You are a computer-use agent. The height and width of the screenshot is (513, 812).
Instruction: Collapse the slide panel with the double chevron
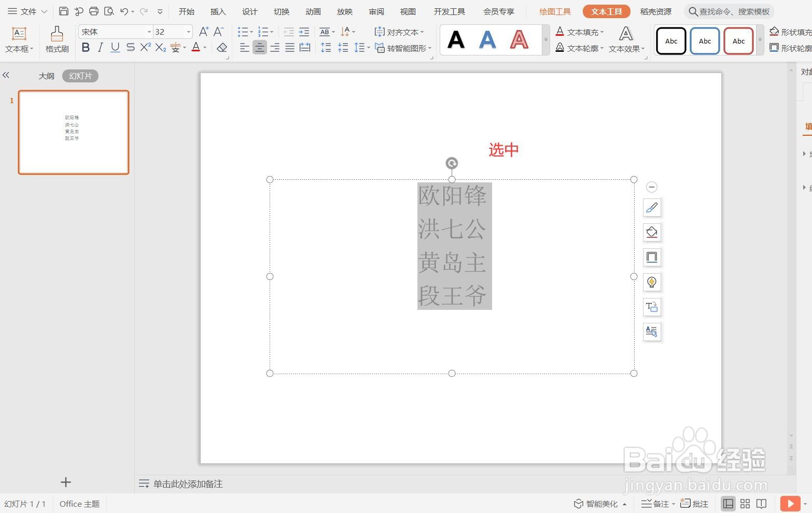[x=6, y=75]
